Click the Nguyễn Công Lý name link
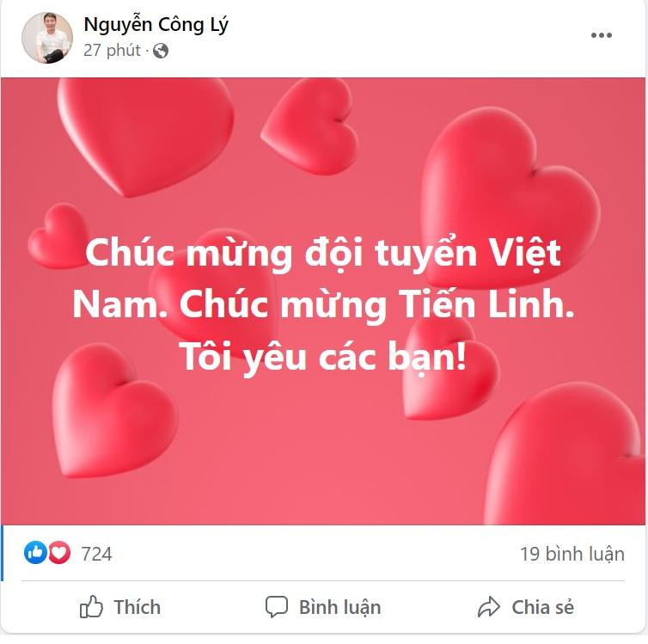Screen dimensions: 648x644 (156, 25)
